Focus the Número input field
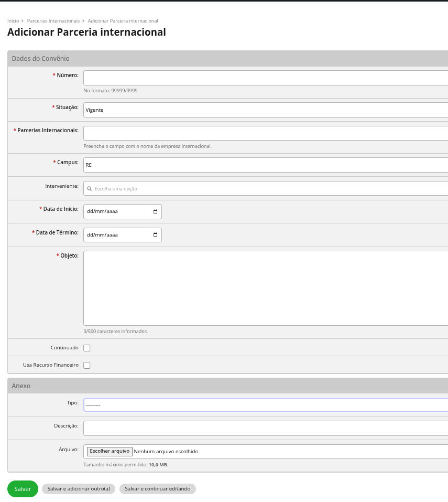448x502 pixels. 266,78
